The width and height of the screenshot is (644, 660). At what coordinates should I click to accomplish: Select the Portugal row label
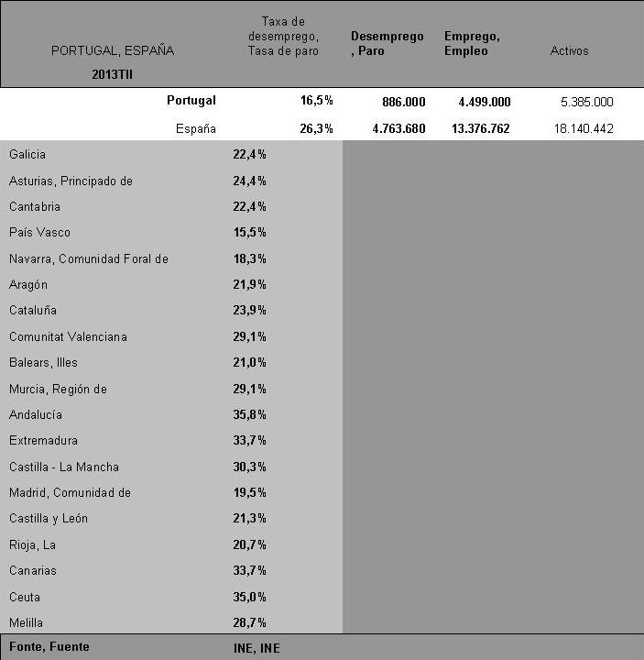(x=191, y=101)
